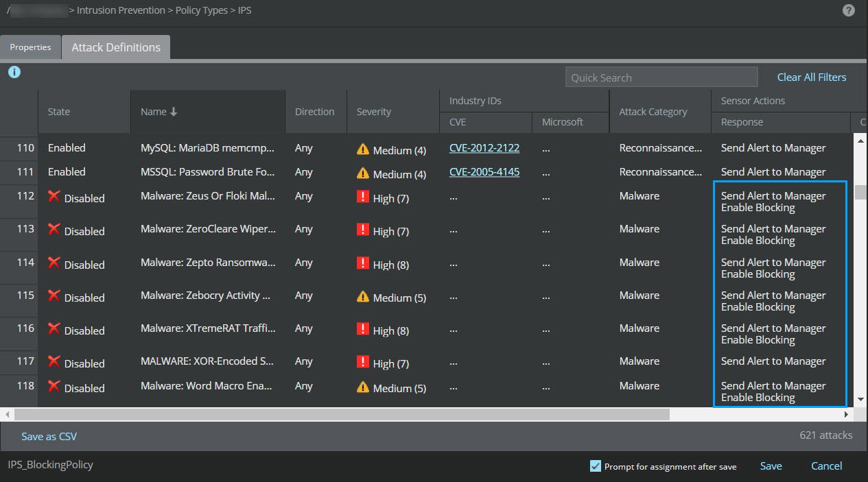Click Policy Types in the breadcrumb
Screen dimensions: 868x482
pos(202,11)
